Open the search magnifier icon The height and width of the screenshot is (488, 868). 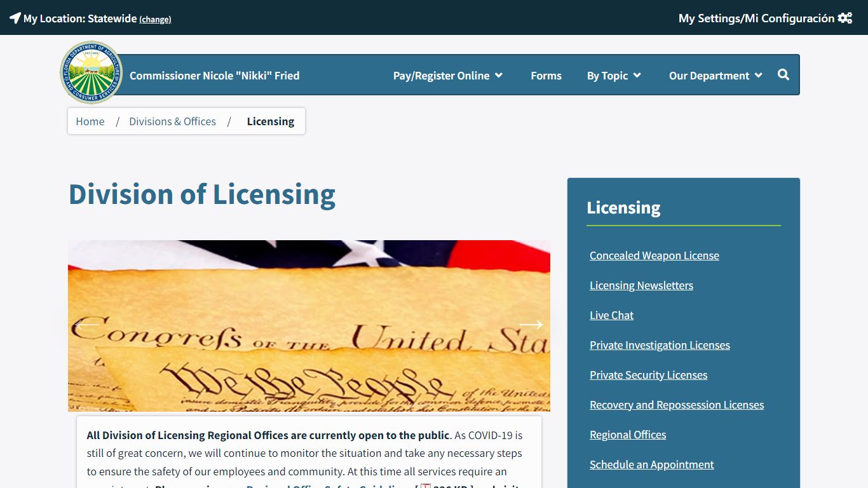(x=783, y=75)
